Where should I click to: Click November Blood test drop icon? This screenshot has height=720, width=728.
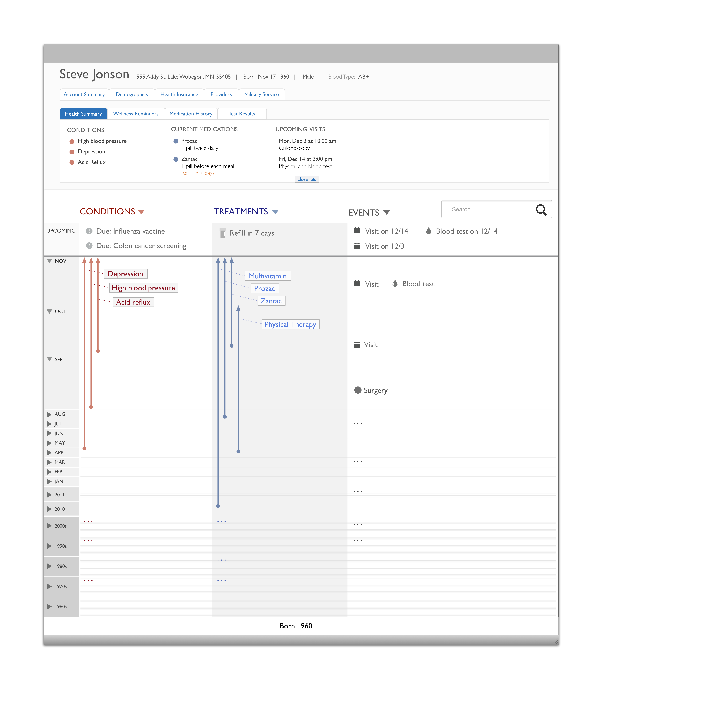395,283
